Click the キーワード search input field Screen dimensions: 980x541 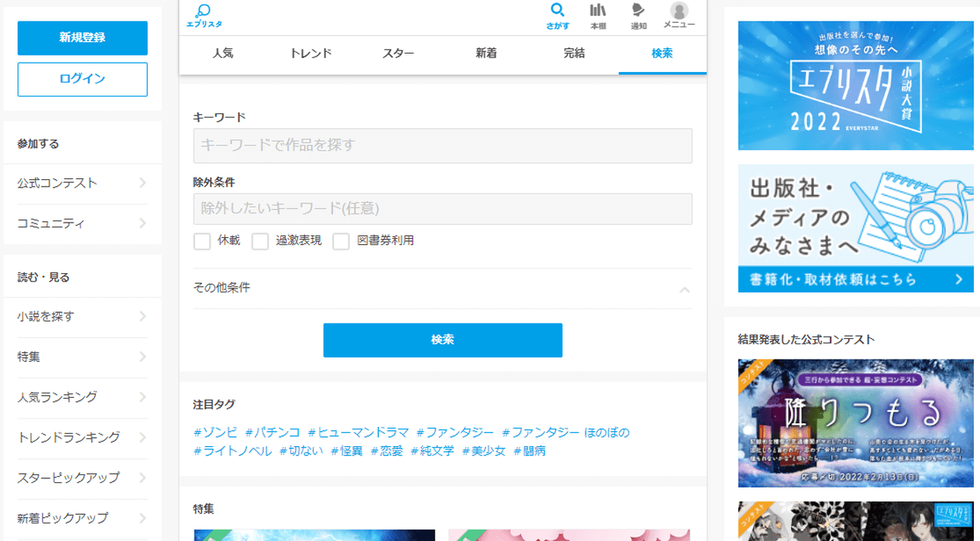[443, 145]
